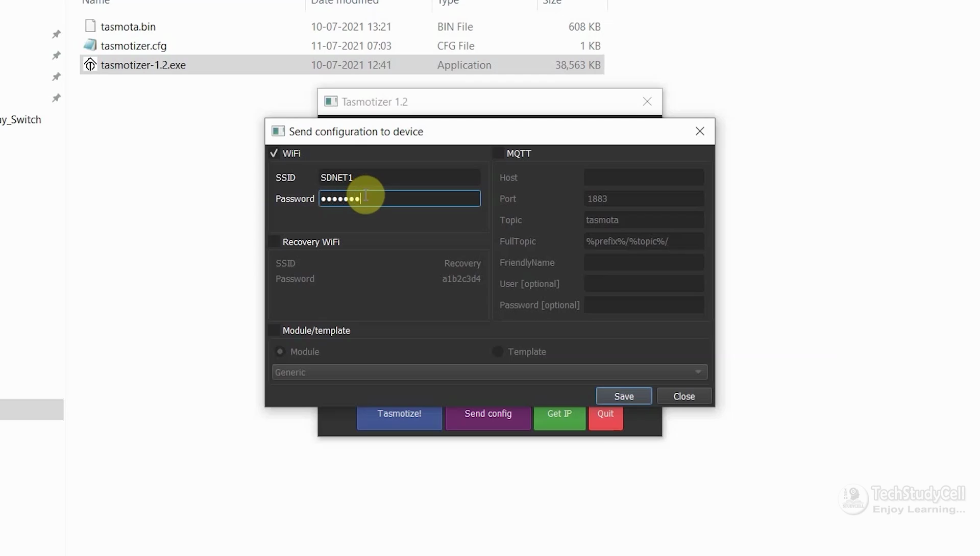Image resolution: width=980 pixels, height=556 pixels.
Task: Click the Recovery SSID value 'Recovery'
Action: click(462, 263)
